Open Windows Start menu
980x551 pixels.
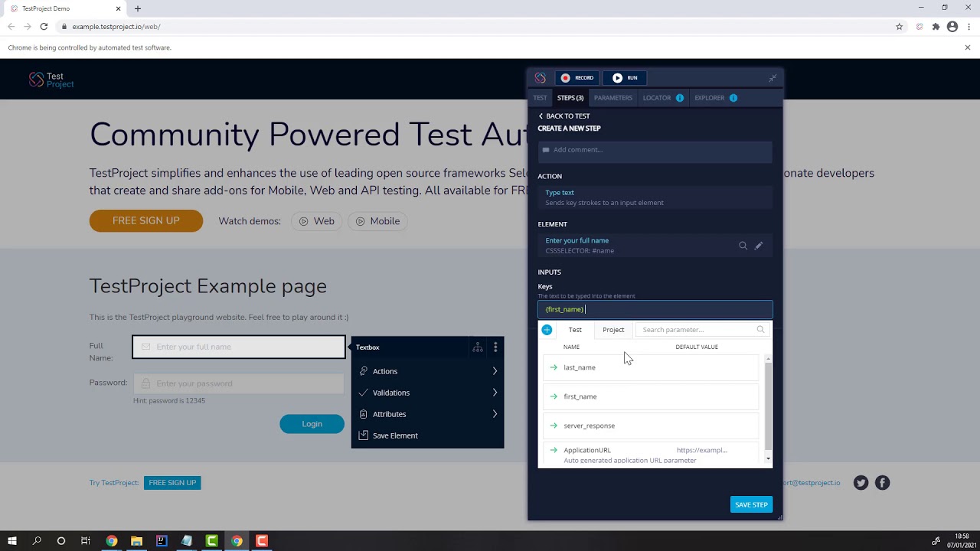click(x=12, y=541)
